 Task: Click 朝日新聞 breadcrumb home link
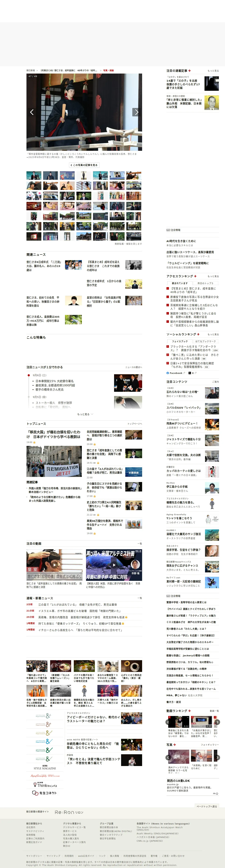pos(31,70)
